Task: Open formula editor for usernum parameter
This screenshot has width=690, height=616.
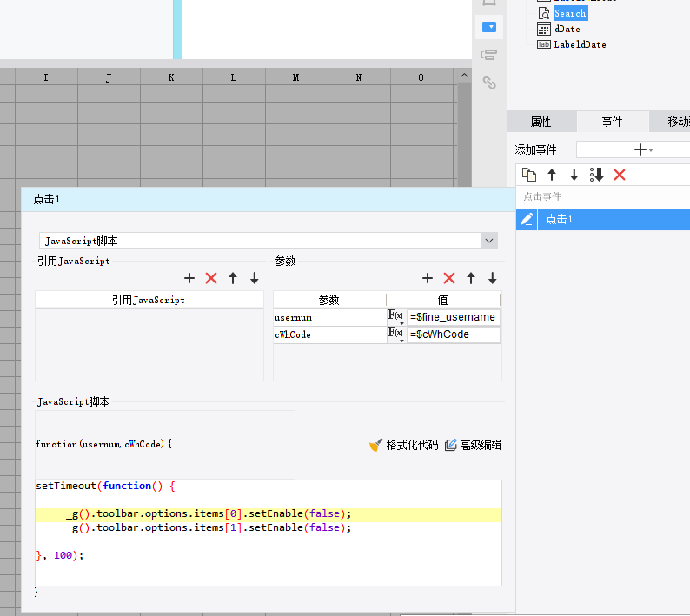Action: pos(395,317)
